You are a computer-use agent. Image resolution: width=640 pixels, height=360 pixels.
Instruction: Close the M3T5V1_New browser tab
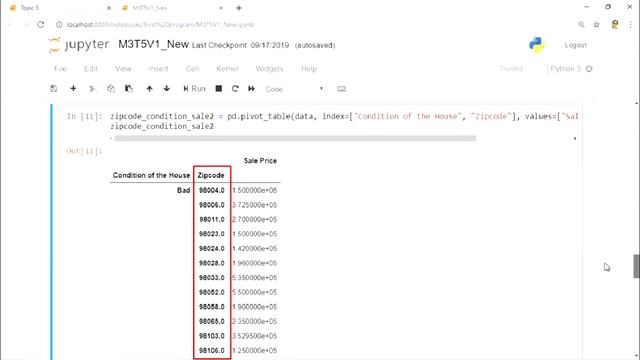coord(221,8)
